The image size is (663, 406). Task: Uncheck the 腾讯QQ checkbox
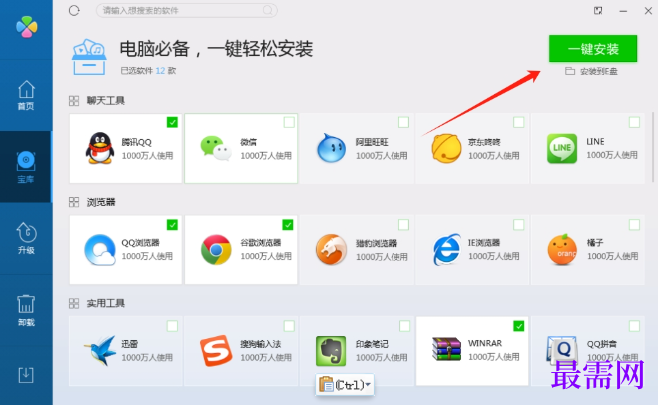(x=172, y=122)
